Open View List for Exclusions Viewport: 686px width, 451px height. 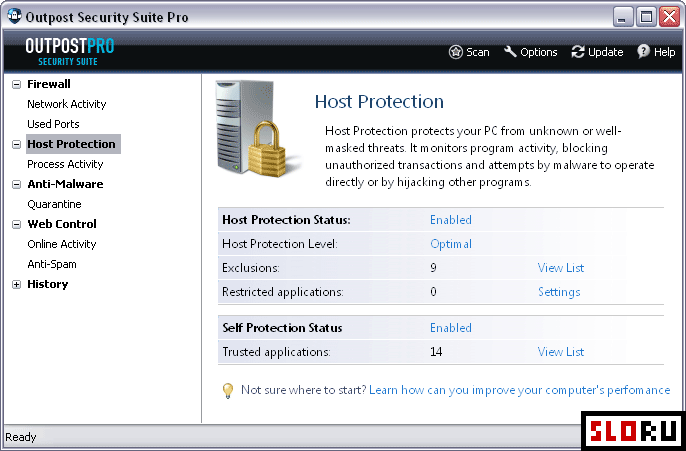point(560,268)
